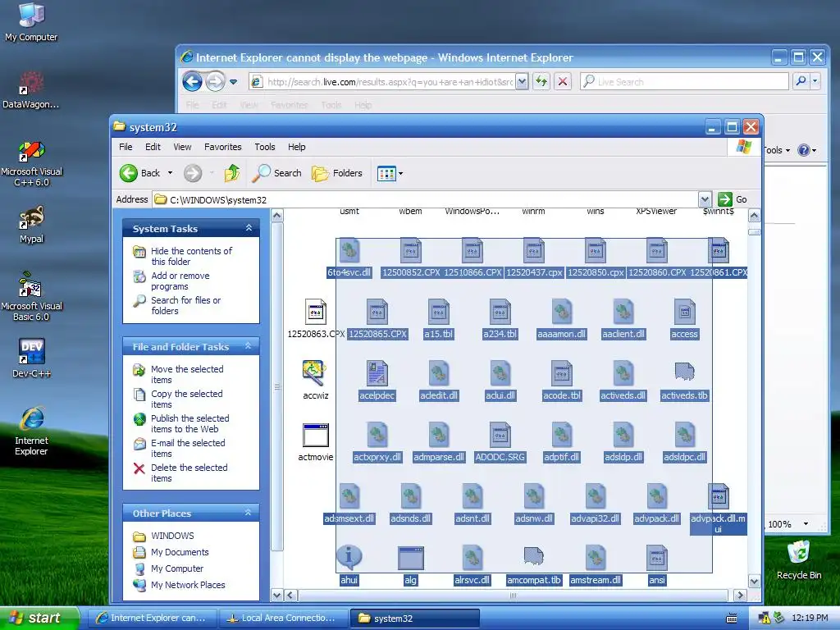Collapse the File and Folder Tasks panel
Screen dimensions: 840x630
[248, 346]
